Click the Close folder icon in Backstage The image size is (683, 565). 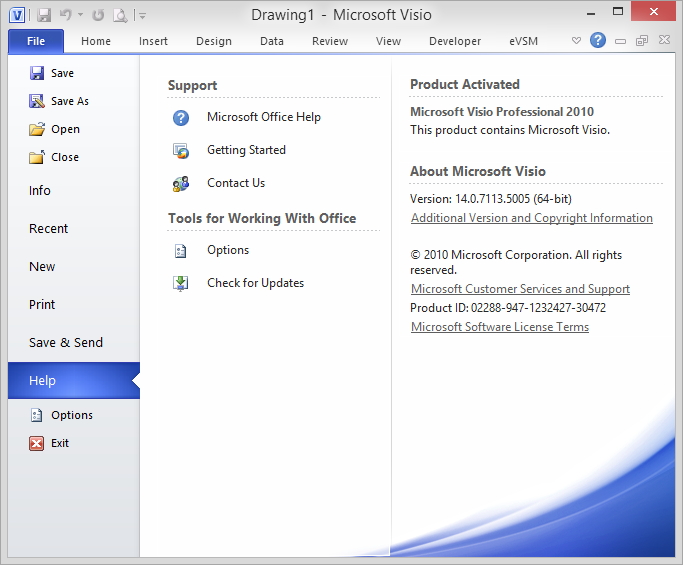pos(37,157)
